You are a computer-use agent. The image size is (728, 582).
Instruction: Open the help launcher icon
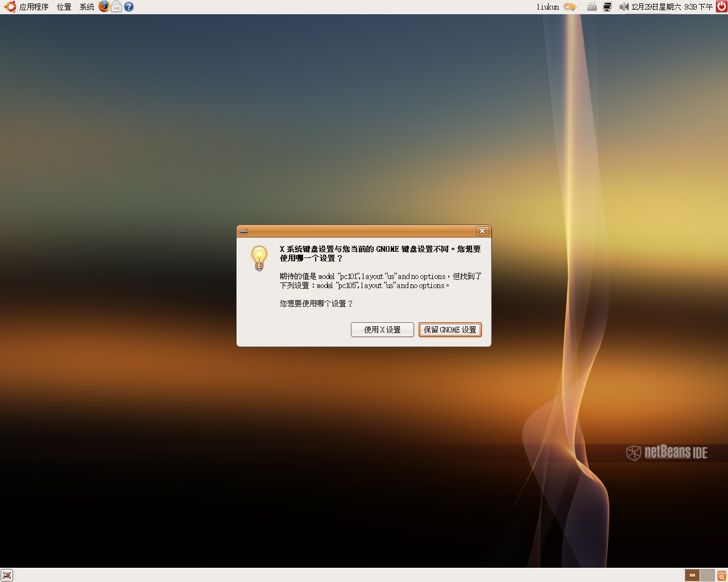(x=129, y=7)
